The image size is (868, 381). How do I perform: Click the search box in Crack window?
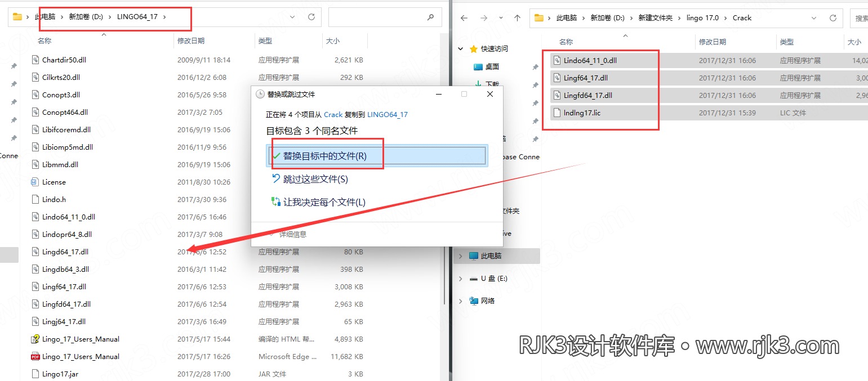tap(859, 18)
